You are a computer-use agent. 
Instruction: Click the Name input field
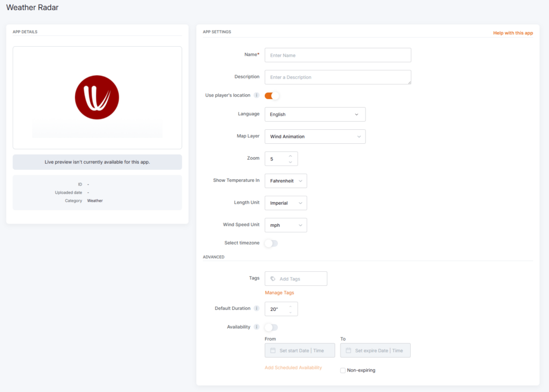pos(338,55)
